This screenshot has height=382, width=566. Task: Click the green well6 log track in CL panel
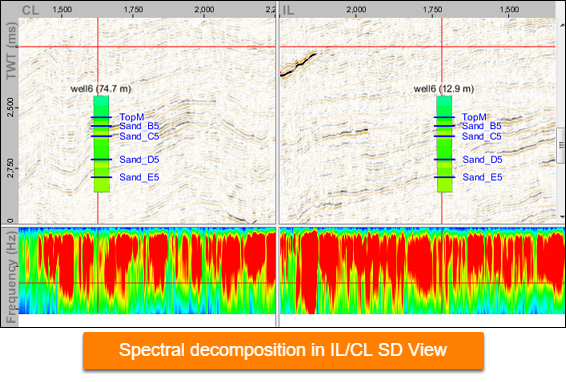(x=101, y=144)
